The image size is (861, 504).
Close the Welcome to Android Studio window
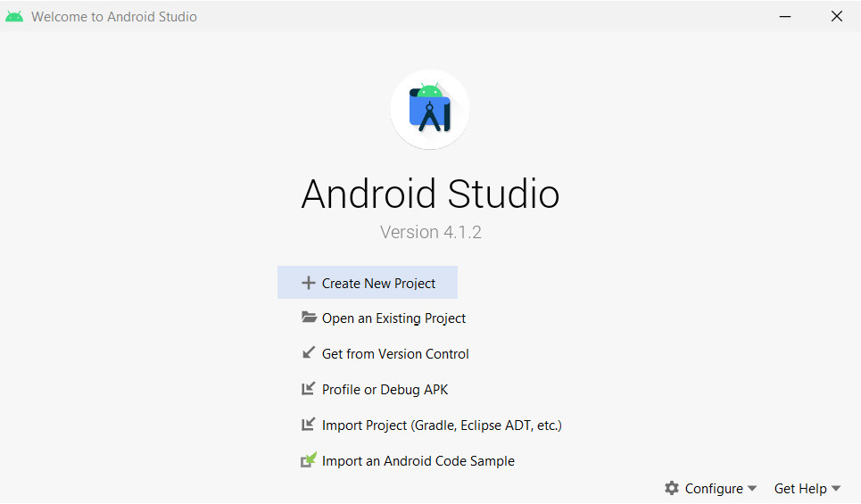(x=836, y=16)
